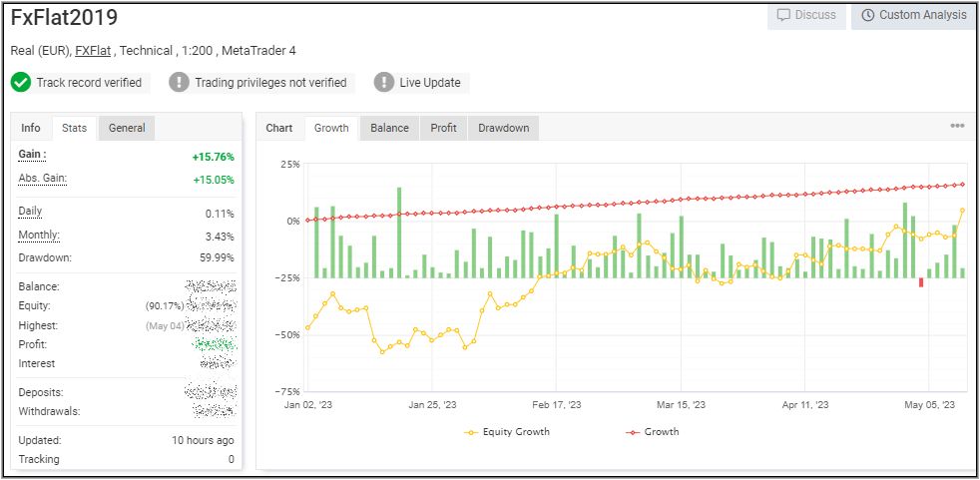Open Custom Analysis
Screen dimensions: 980x480
pyautogui.click(x=913, y=15)
